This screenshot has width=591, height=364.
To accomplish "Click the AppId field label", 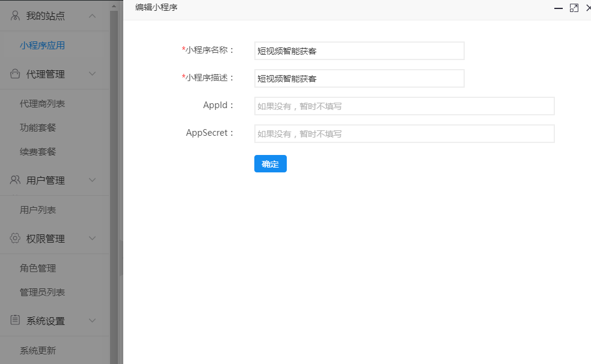I will click(218, 105).
